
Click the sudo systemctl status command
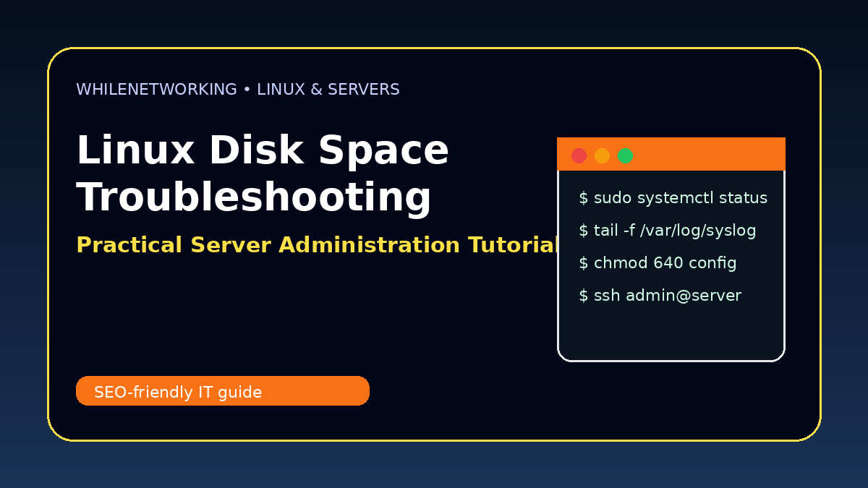click(673, 198)
